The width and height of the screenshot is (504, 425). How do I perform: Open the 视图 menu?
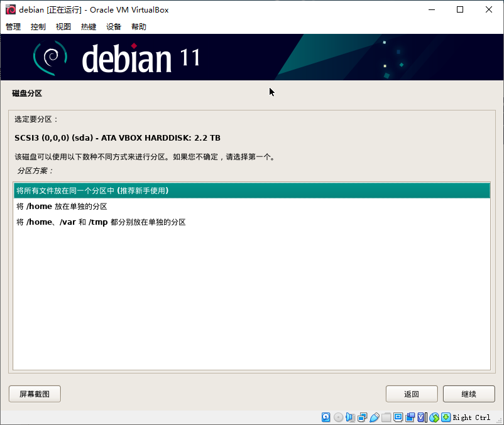coord(63,26)
